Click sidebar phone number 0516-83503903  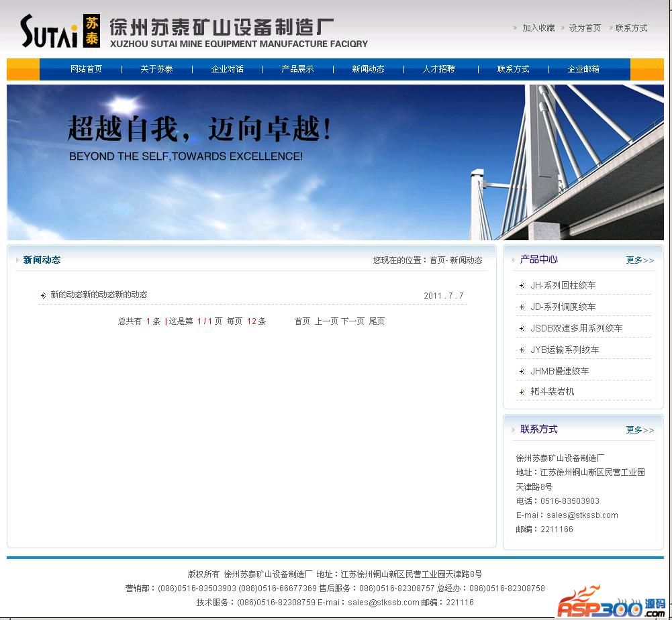point(570,501)
